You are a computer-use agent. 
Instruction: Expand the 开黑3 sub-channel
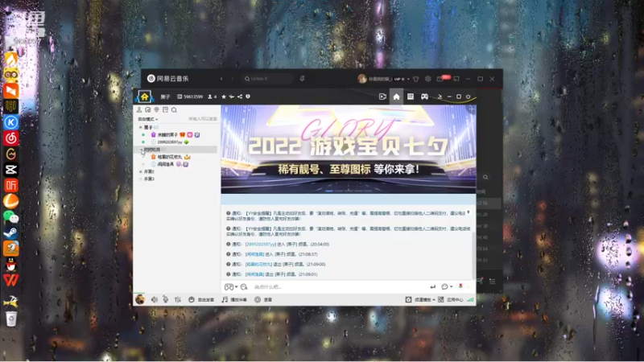pos(140,179)
